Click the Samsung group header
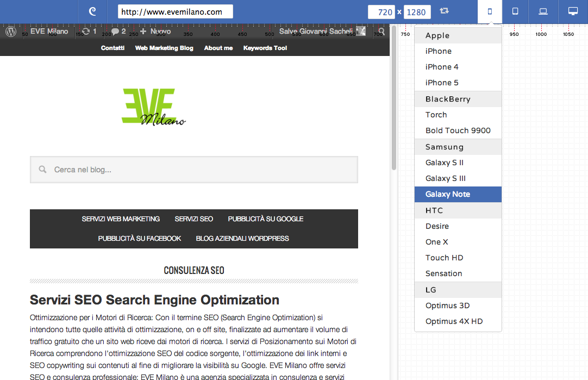Viewport: 588px width, 380px height. point(458,147)
